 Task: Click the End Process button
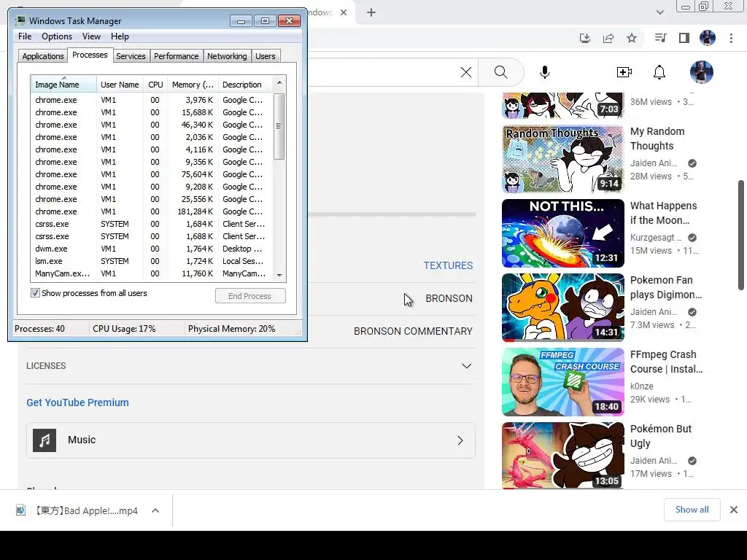pos(250,296)
